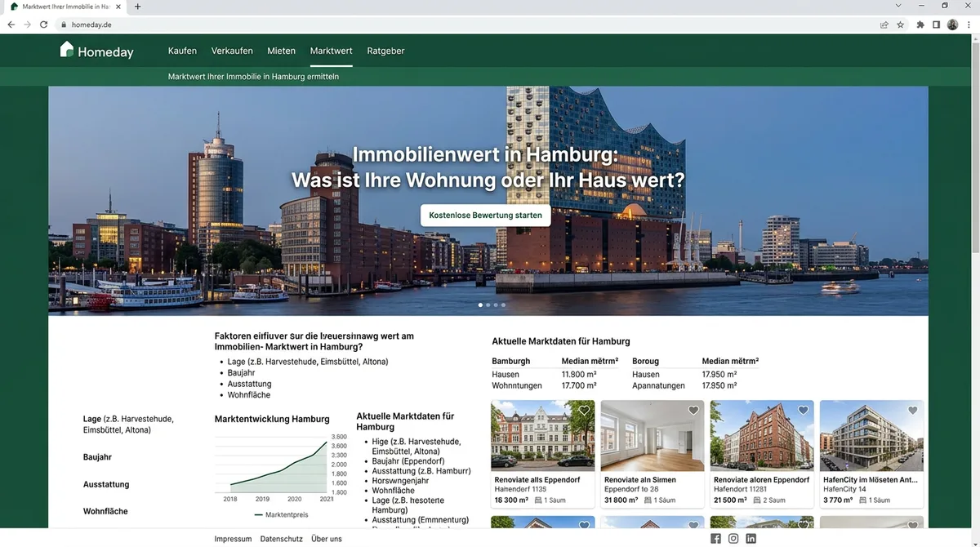Open the Verkaufen menu
The width and height of the screenshot is (980, 547).
point(232,51)
